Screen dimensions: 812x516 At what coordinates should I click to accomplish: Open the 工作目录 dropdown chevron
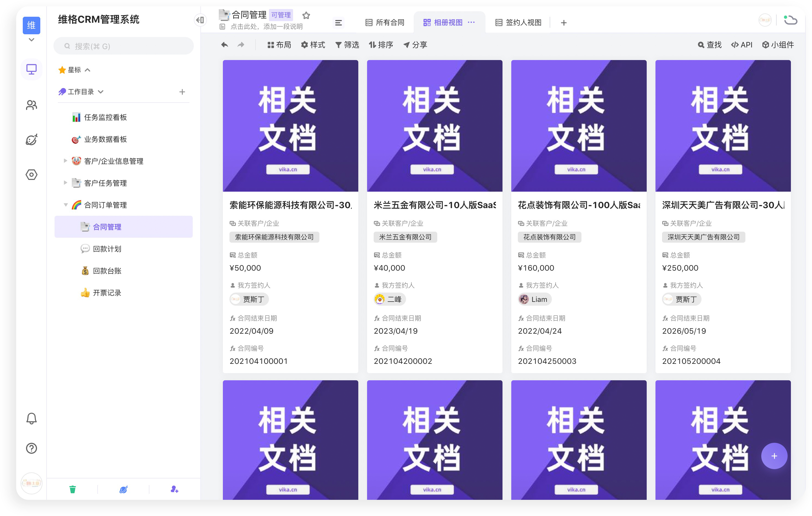click(x=101, y=91)
